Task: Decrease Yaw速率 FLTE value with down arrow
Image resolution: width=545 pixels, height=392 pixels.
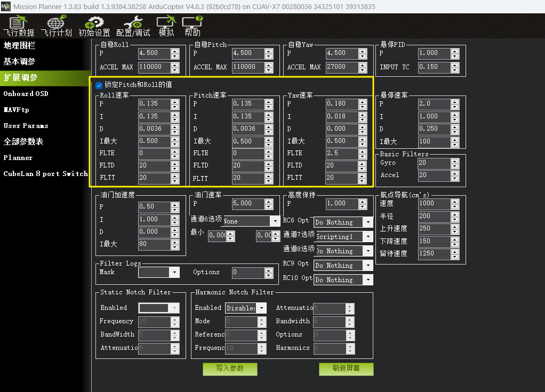Action: [x=363, y=156]
